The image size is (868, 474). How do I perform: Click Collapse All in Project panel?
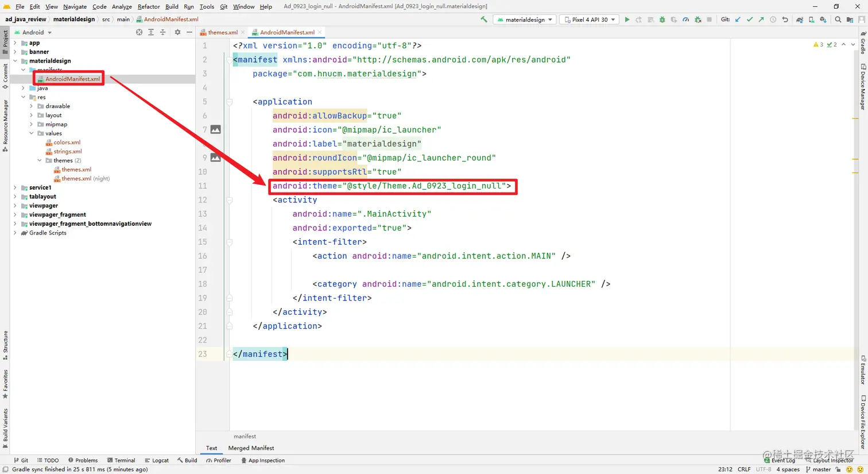162,32
